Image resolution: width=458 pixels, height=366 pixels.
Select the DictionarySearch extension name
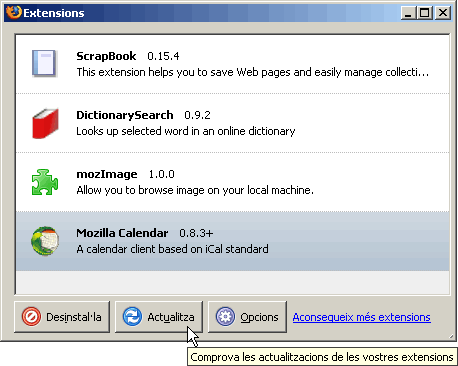125,115
